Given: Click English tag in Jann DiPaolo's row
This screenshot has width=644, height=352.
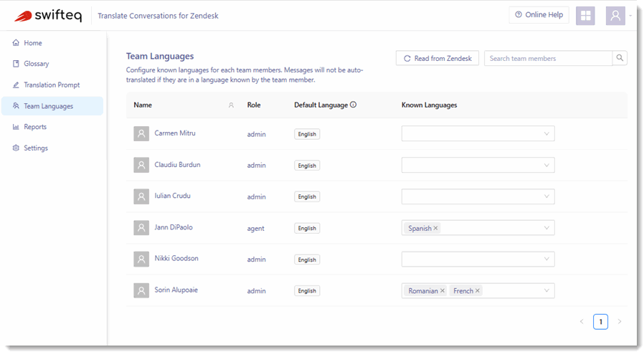Looking at the screenshot, I should [307, 228].
